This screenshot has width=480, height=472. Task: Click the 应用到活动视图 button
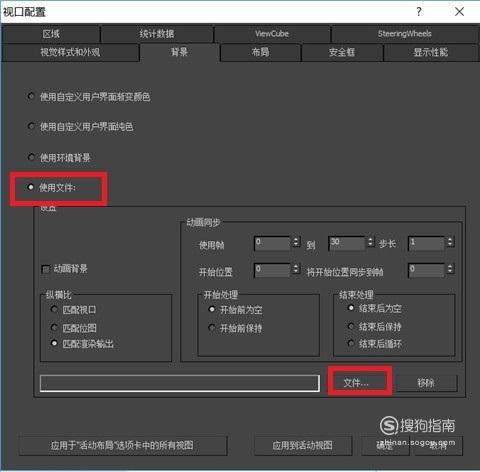pos(303,446)
